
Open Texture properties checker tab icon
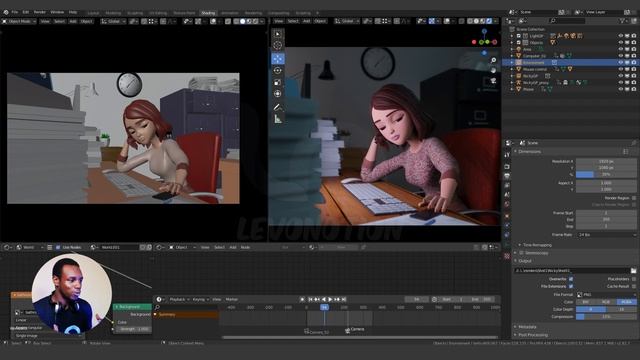pos(507,256)
